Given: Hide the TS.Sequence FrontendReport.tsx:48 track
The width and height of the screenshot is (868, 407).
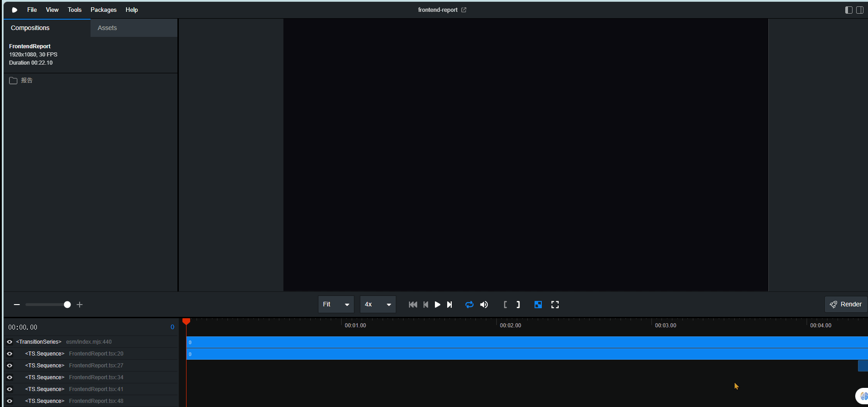Looking at the screenshot, I should click(10, 401).
